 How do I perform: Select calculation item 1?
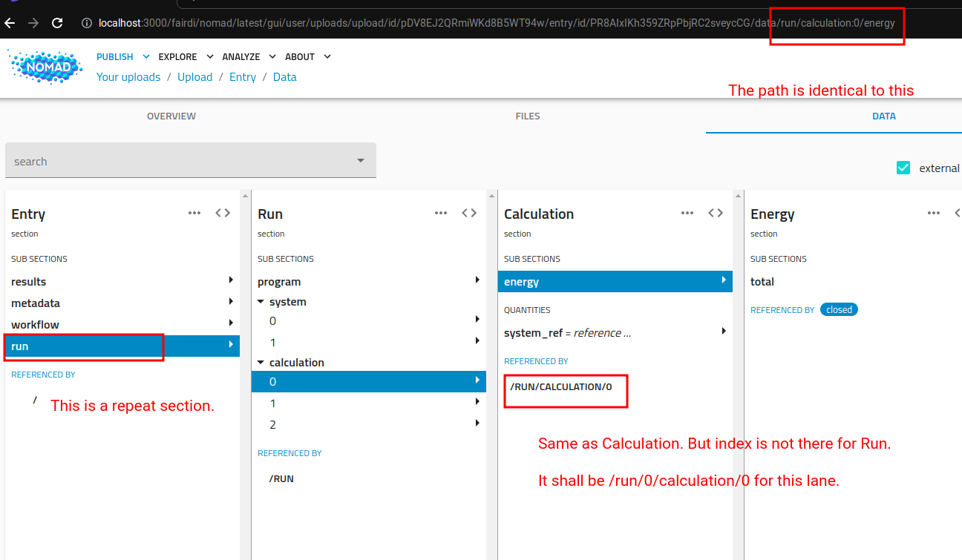(369, 403)
